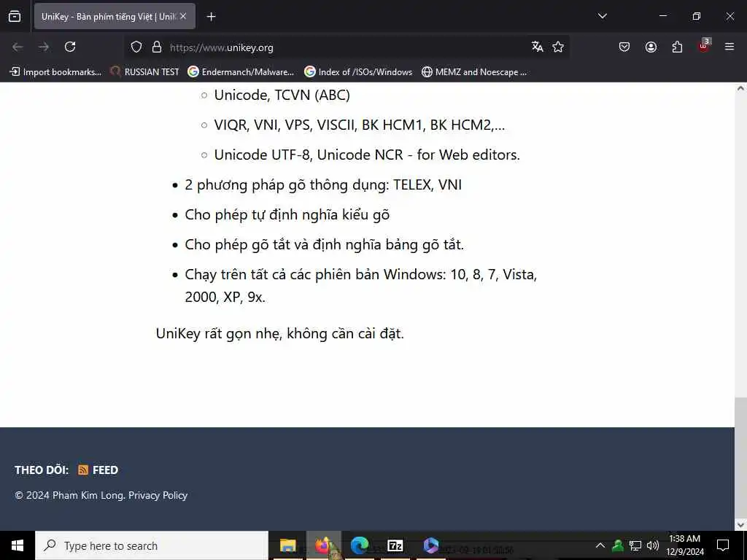View site security padlock info

[157, 47]
